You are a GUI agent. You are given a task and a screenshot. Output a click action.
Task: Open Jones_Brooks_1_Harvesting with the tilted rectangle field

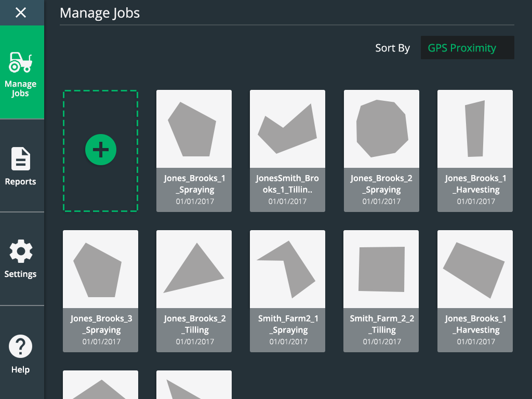tap(475, 291)
